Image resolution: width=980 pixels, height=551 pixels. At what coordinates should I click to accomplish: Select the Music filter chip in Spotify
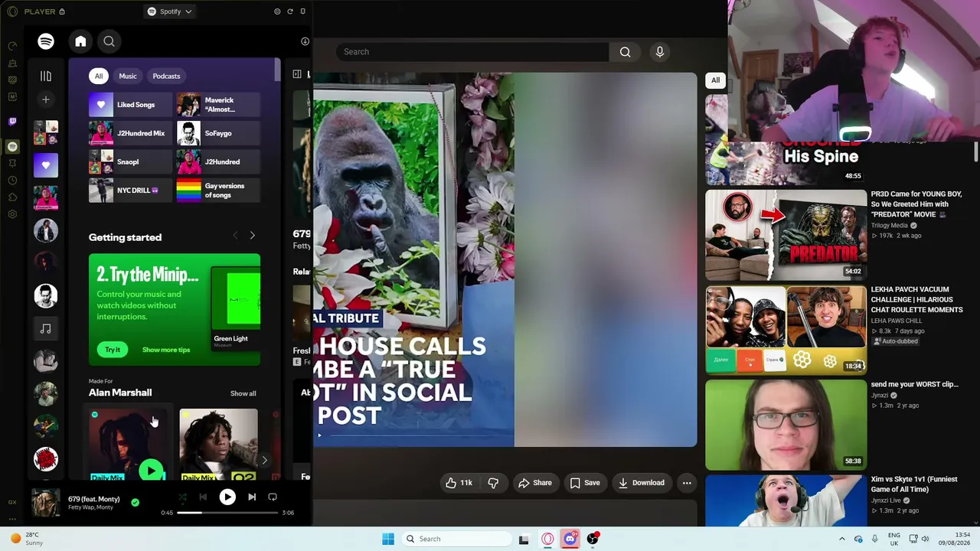pyautogui.click(x=128, y=76)
